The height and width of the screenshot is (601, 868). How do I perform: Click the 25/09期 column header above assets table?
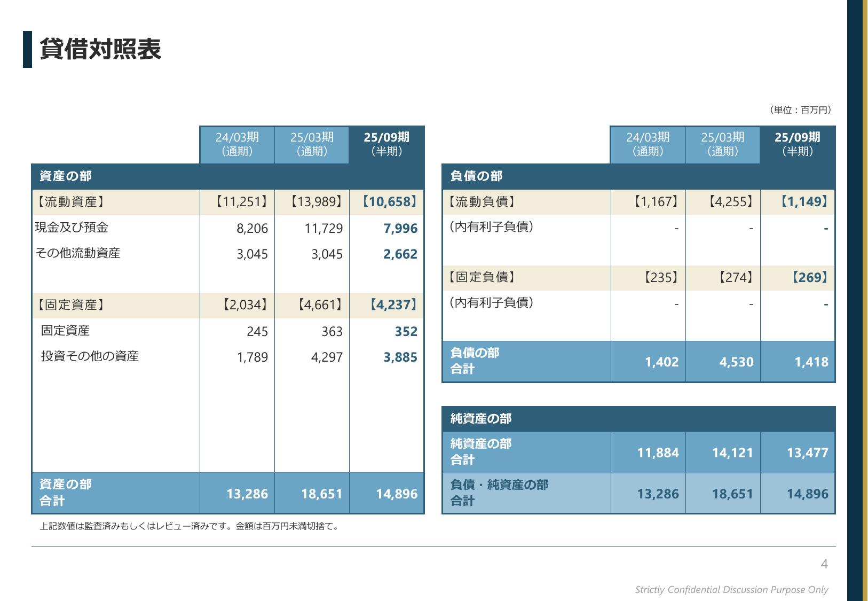point(386,144)
